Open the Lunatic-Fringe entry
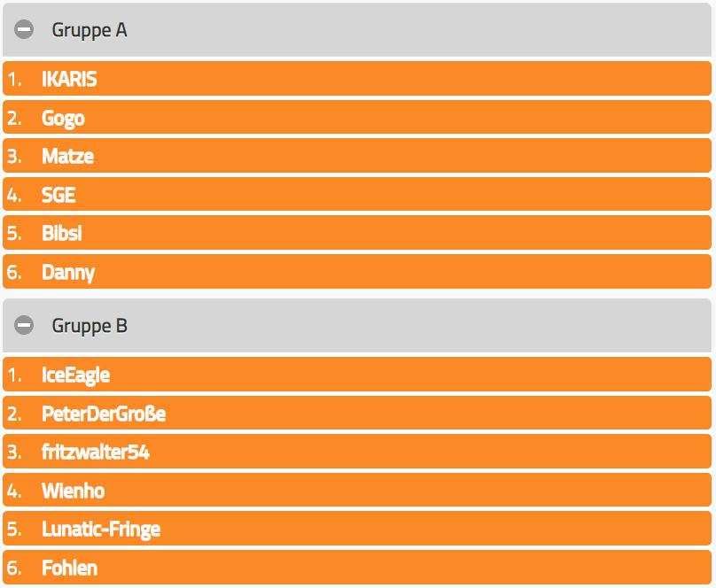This screenshot has height=588, width=716. point(101,530)
